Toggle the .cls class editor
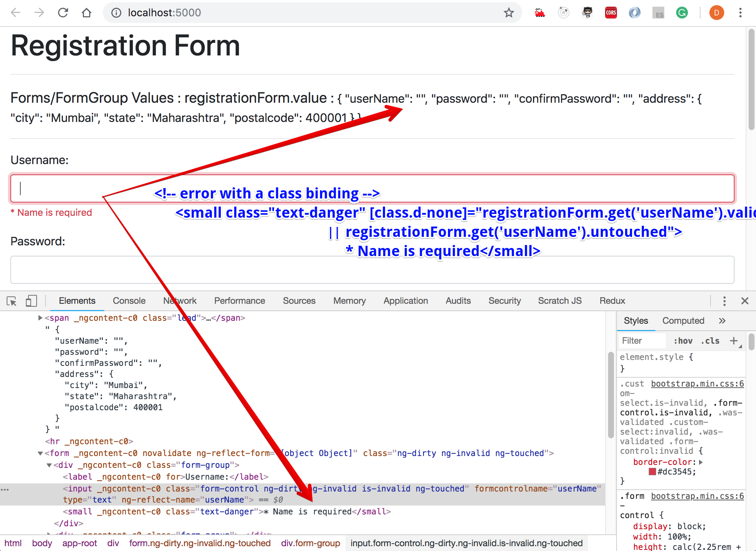 [710, 341]
